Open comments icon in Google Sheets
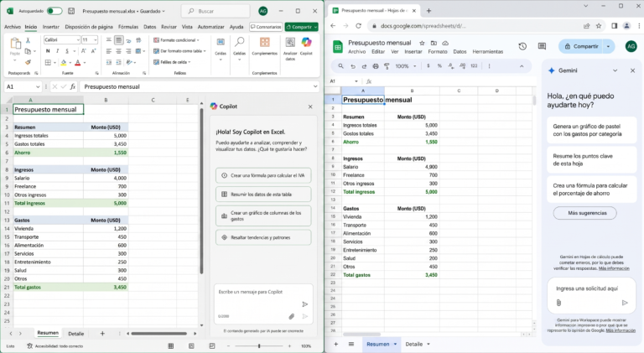The height and width of the screenshot is (353, 644). 543,46
